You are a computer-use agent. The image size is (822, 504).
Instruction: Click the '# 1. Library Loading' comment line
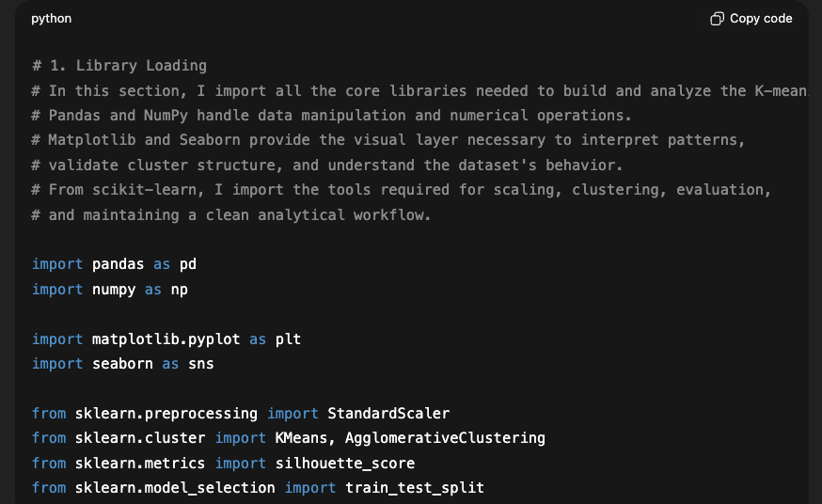click(x=119, y=66)
